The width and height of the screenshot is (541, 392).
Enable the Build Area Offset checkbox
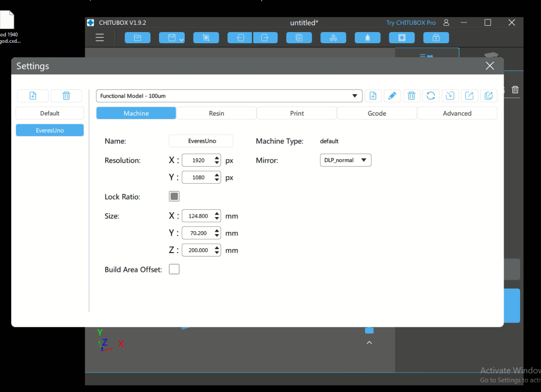(174, 269)
